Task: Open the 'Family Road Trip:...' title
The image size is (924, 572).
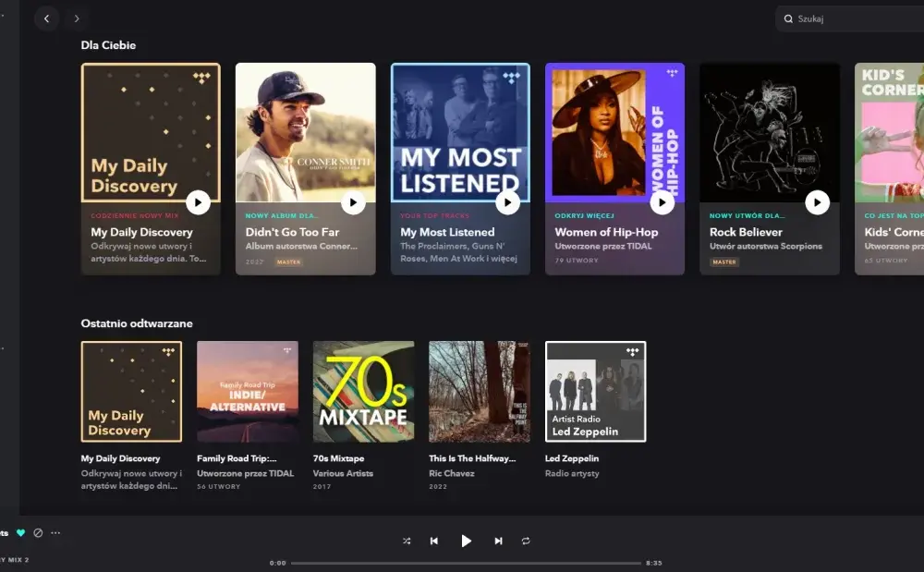Action: [x=237, y=458]
